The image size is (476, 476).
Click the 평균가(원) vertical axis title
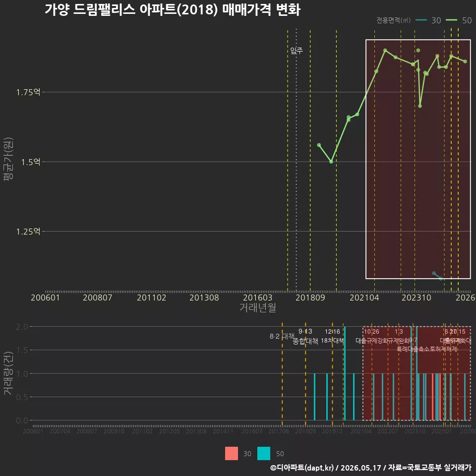coord(8,159)
